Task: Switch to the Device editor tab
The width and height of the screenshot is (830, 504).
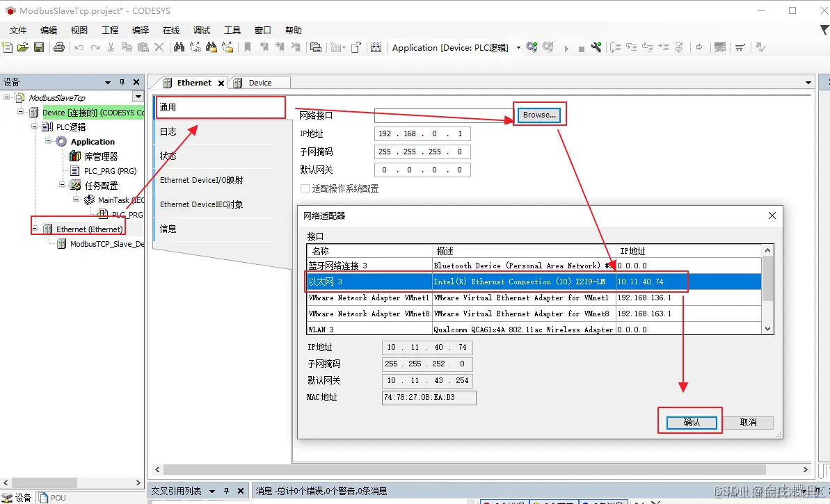Action: (260, 83)
